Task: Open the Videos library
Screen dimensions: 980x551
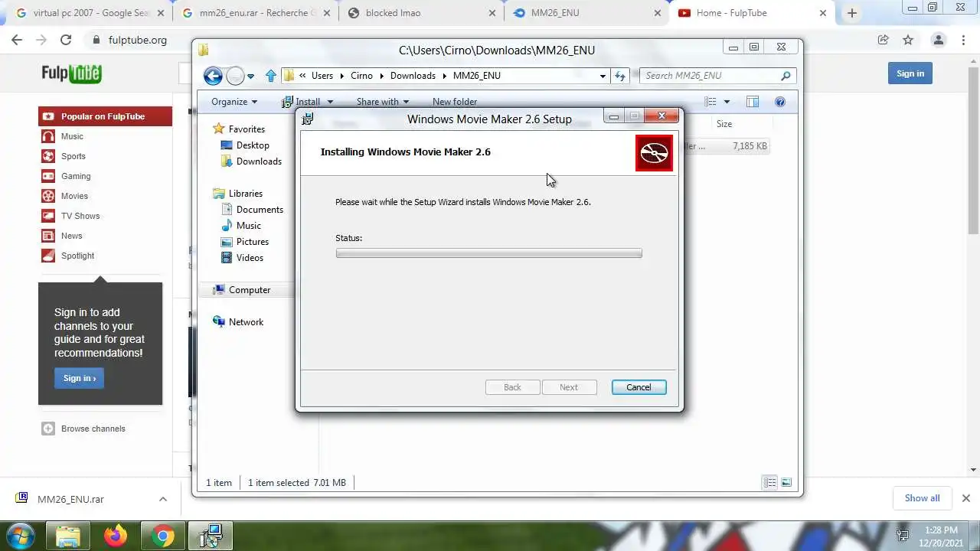Action: [x=250, y=258]
